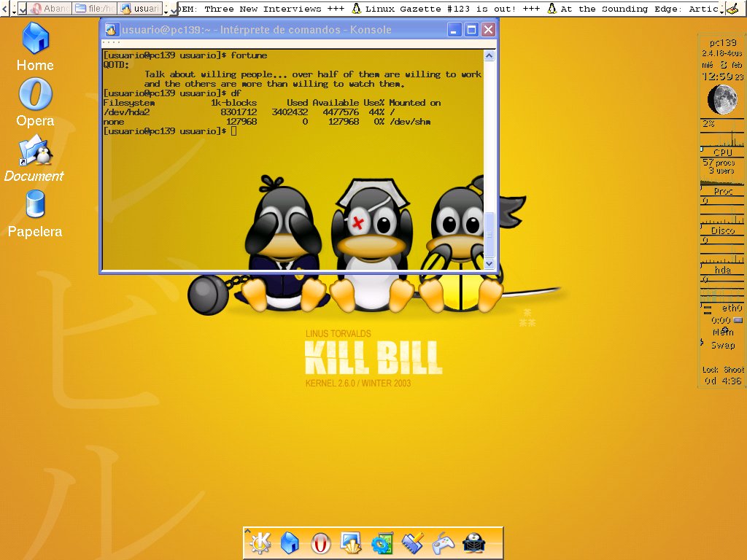Click the pc139 hostname in gkrellm
This screenshot has width=747, height=560.
[x=723, y=42]
